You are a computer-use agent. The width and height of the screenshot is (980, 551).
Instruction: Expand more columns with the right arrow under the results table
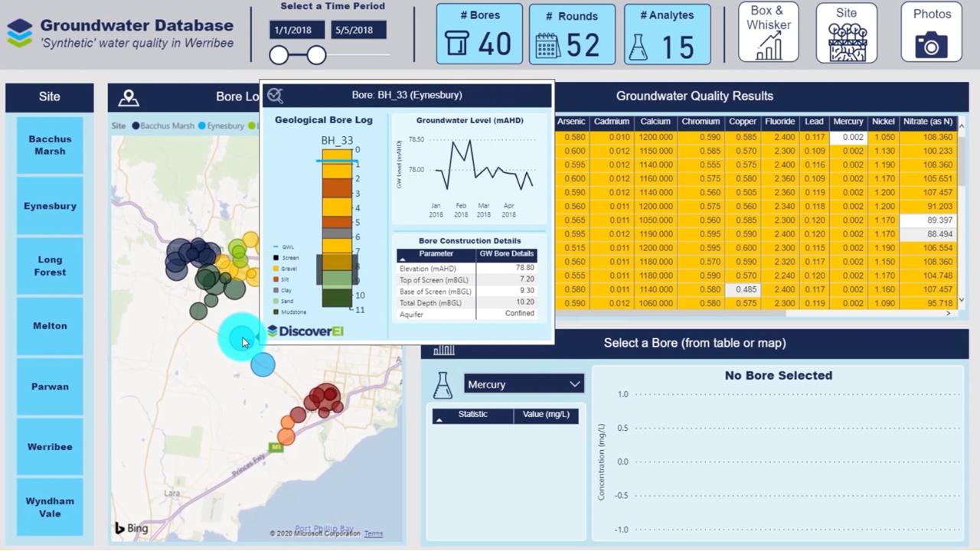click(949, 313)
